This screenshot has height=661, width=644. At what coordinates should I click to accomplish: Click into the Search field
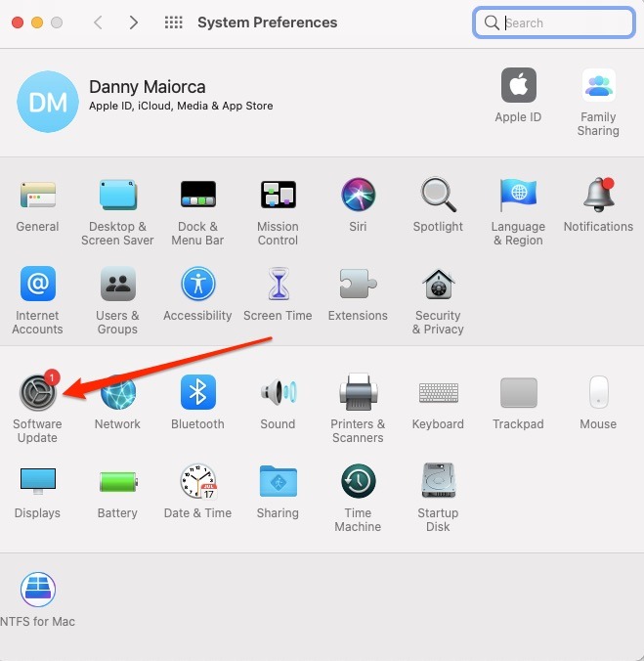(554, 22)
